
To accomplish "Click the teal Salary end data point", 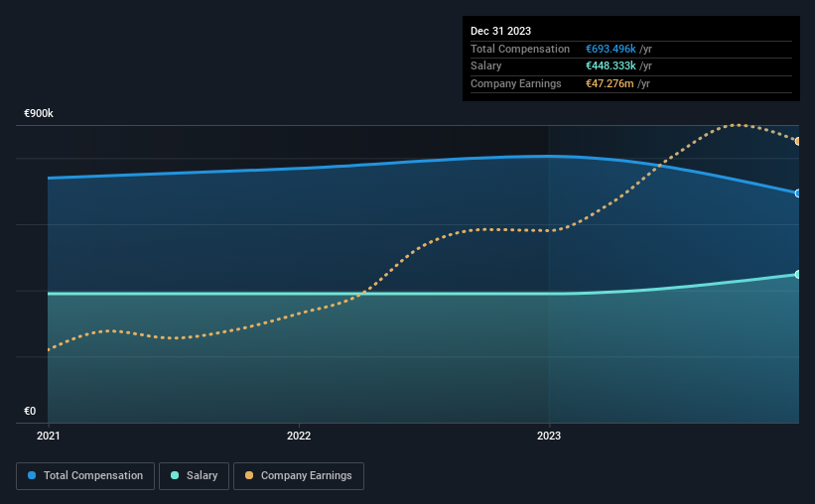I will [x=797, y=275].
